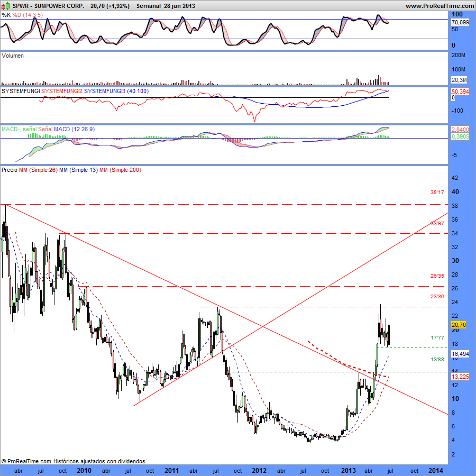Viewport: 476px width, 476px height.
Task: Click the price axis value 30
Action: pyautogui.click(x=455, y=261)
